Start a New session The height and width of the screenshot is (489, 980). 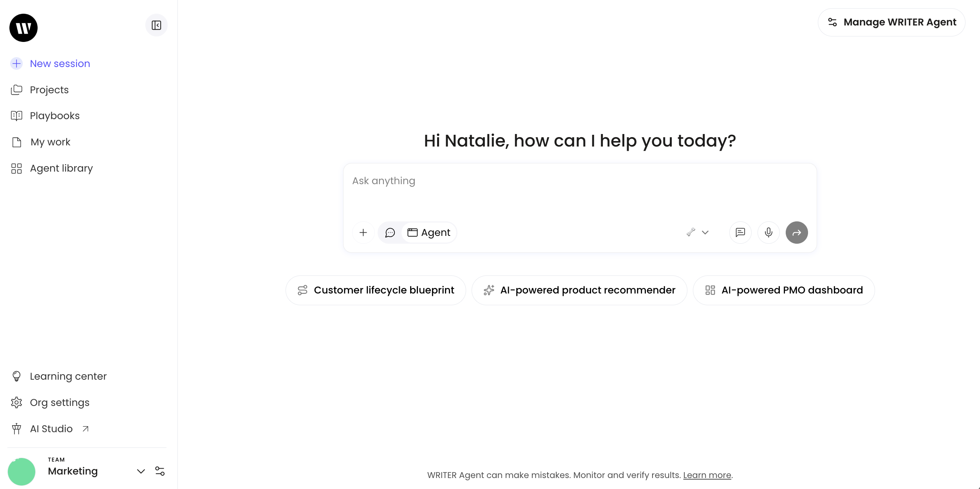(60, 63)
